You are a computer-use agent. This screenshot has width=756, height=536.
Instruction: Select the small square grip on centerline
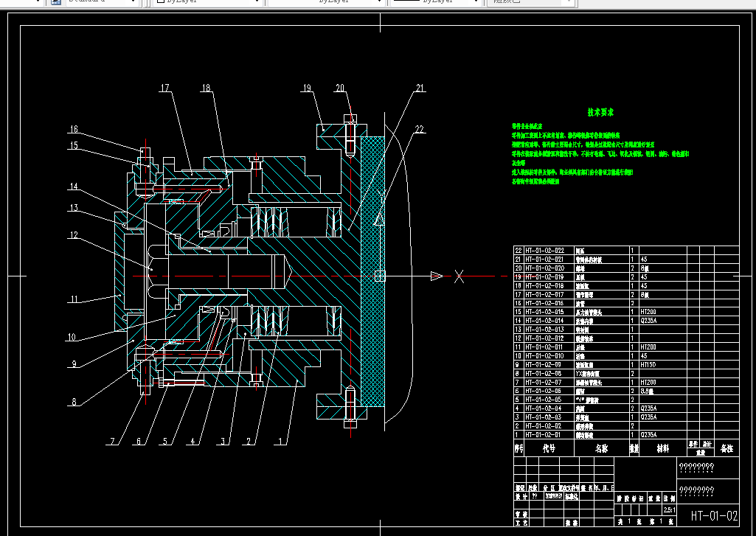(379, 276)
